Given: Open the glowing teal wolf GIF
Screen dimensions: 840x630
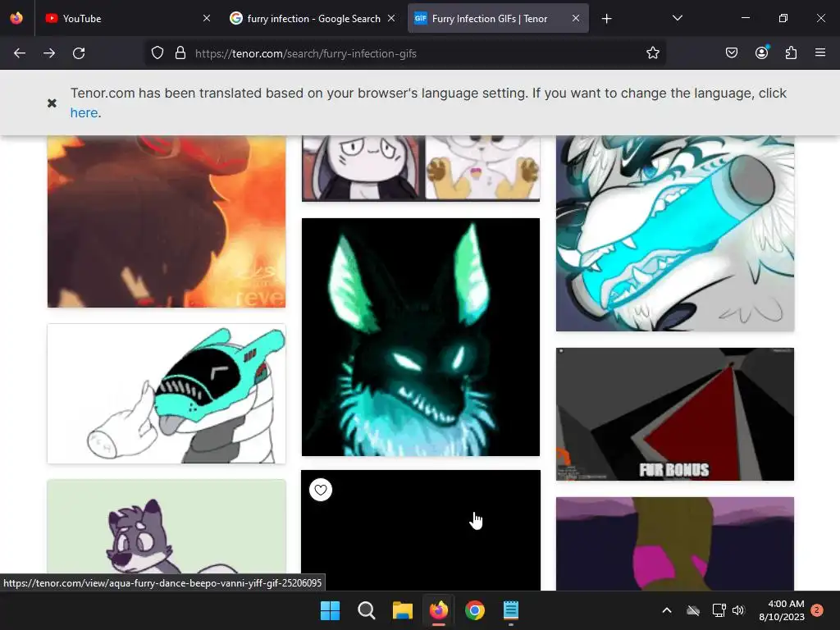Looking at the screenshot, I should click(x=421, y=337).
